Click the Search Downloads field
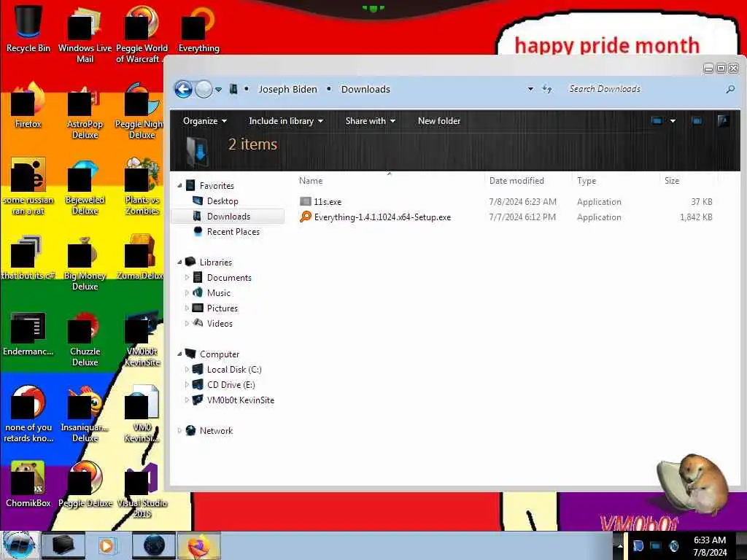This screenshot has height=560, width=747. pyautogui.click(x=643, y=89)
